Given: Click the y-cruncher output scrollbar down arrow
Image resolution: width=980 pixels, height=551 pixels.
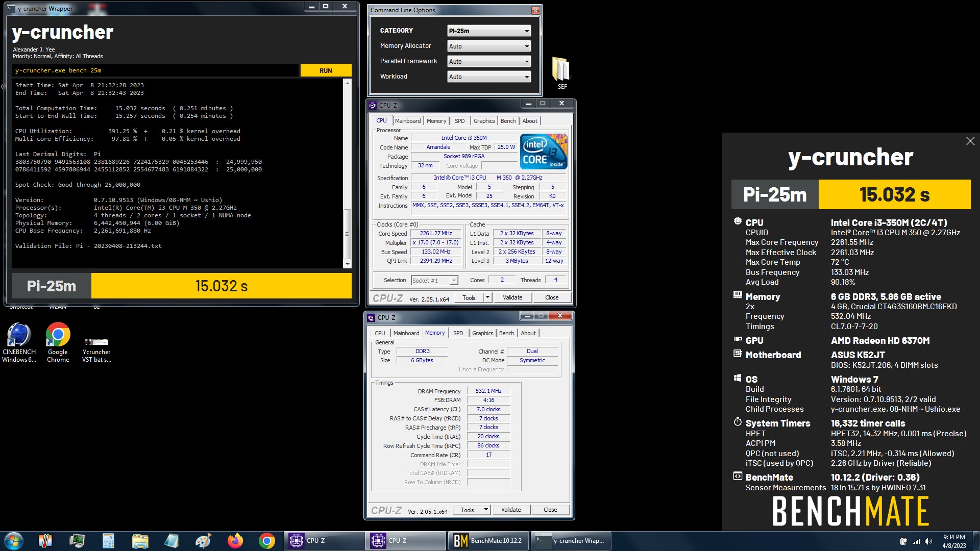Looking at the screenshot, I should coord(348,264).
